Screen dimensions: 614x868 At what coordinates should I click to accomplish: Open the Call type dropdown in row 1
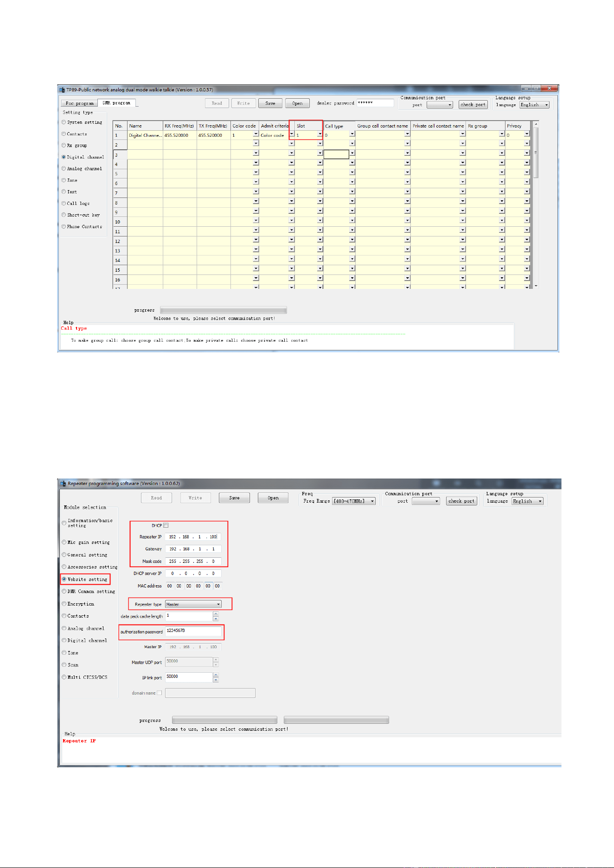tap(352, 134)
